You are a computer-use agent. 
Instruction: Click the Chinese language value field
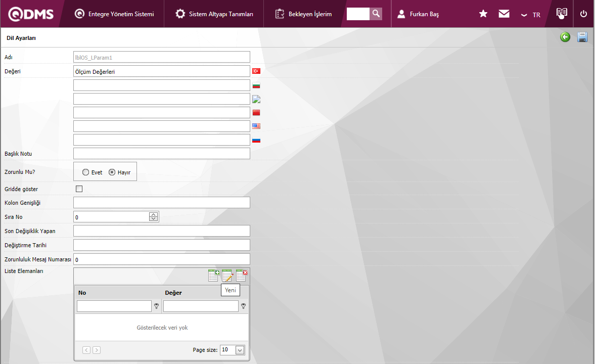point(162,112)
